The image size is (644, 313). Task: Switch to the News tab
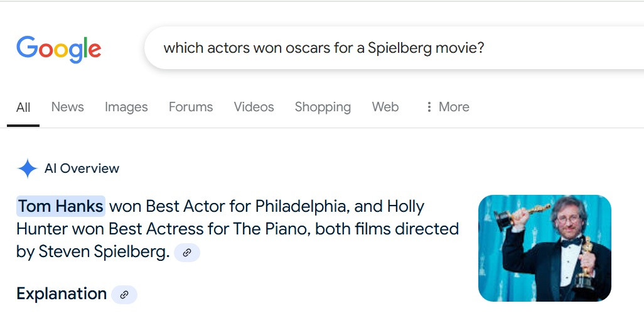(67, 107)
